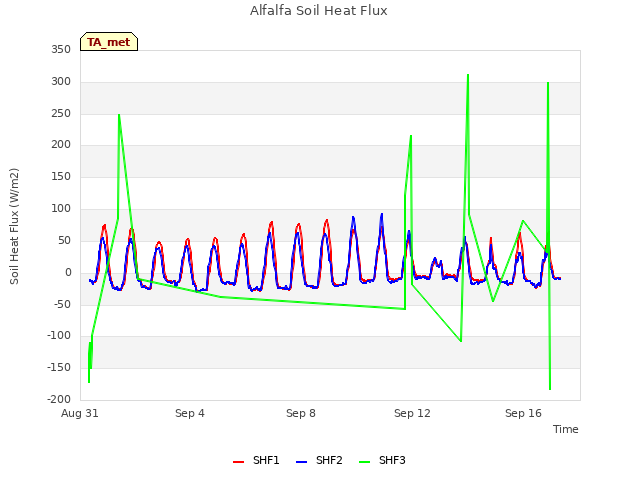Click the -50 y-axis tick label
Viewport: 640px width, 480px height.
pos(62,304)
